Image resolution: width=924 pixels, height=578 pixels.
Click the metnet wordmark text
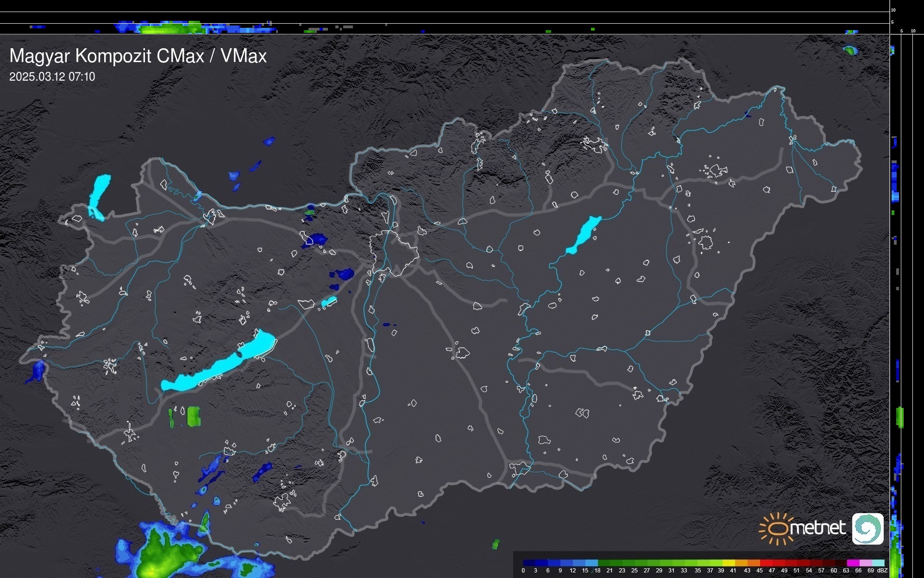(817, 528)
